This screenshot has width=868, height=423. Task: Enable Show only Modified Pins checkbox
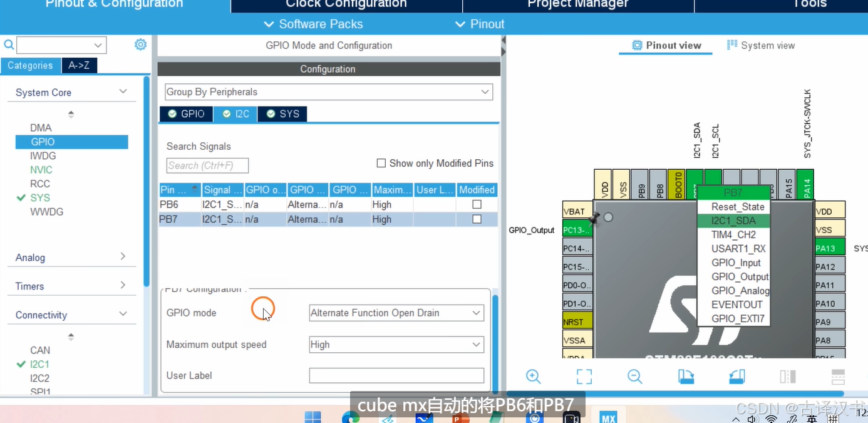pos(381,163)
